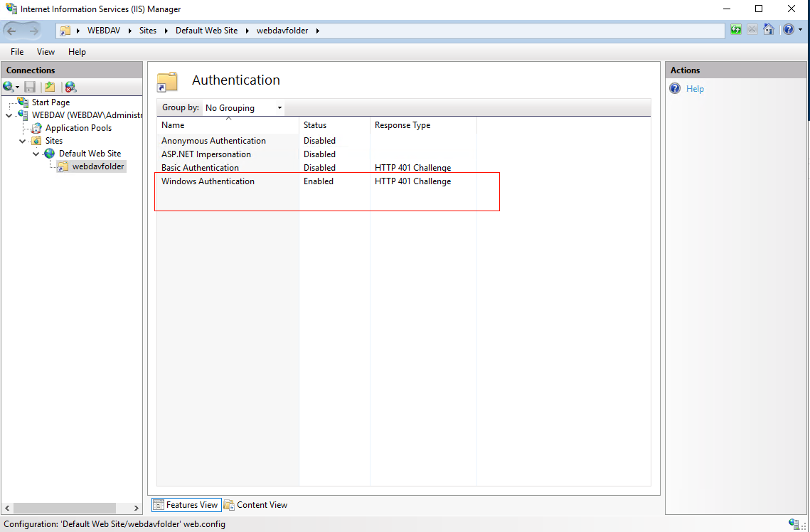The width and height of the screenshot is (810, 532).
Task: Click the Up folder icon in Connections toolbar
Action: click(50, 87)
